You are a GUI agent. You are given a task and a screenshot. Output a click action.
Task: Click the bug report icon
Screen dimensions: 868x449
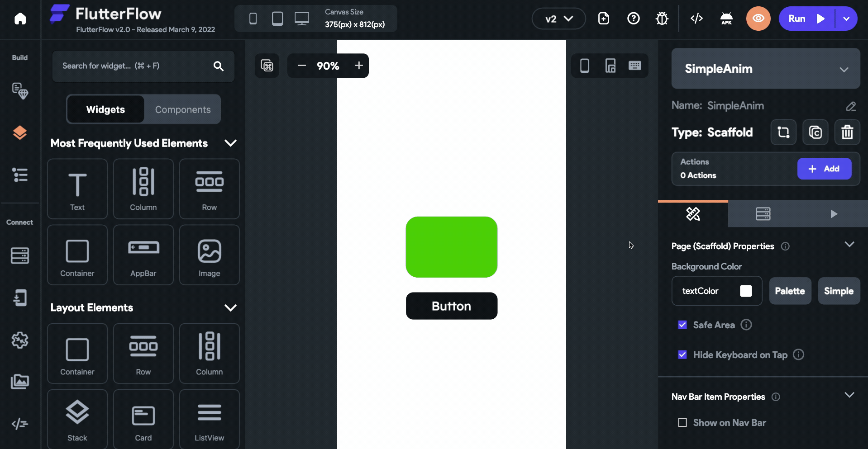tap(662, 19)
